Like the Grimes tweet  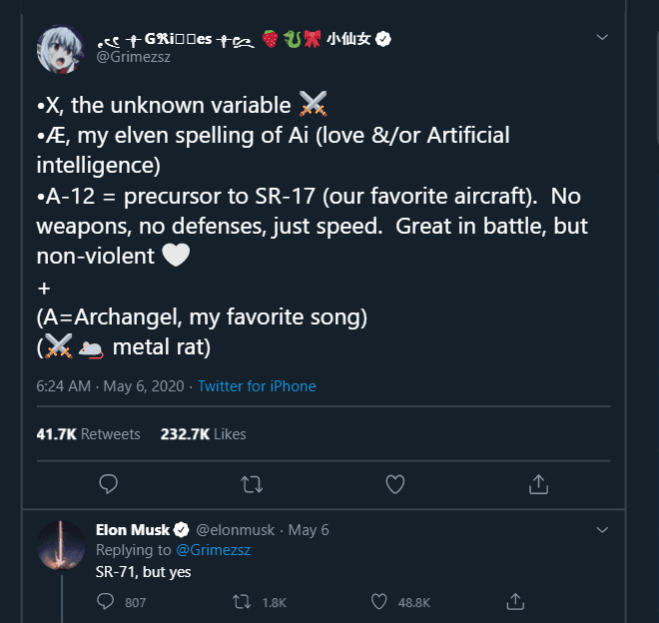[395, 484]
